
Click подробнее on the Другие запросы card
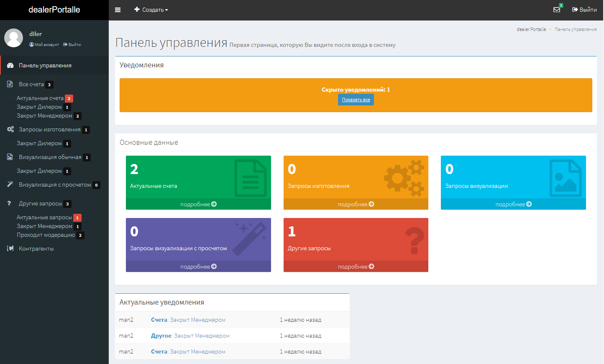356,267
